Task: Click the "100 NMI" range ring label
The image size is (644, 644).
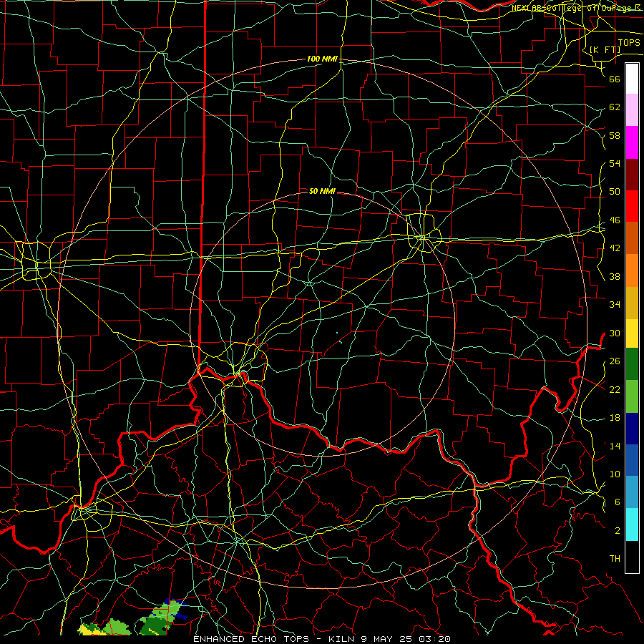Action: click(322, 59)
